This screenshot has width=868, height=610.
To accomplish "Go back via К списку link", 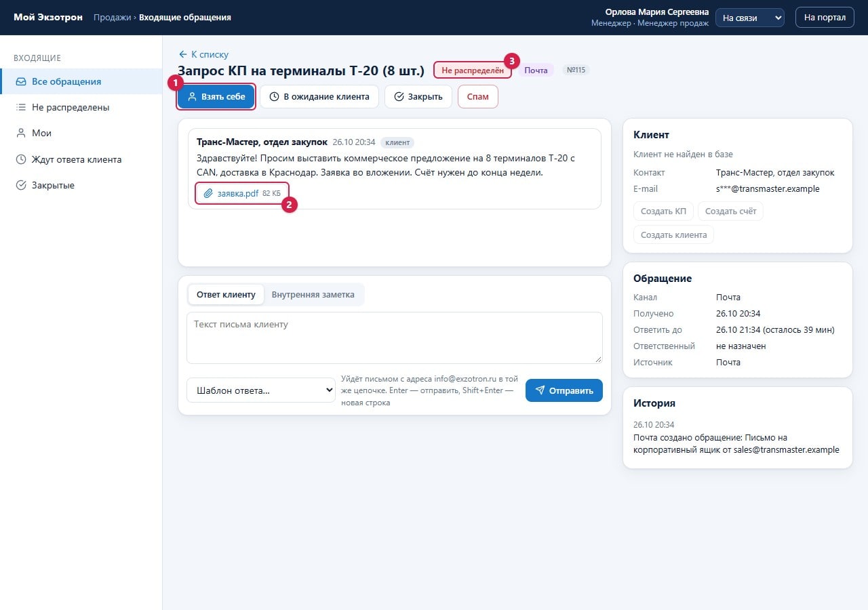I will click(203, 54).
